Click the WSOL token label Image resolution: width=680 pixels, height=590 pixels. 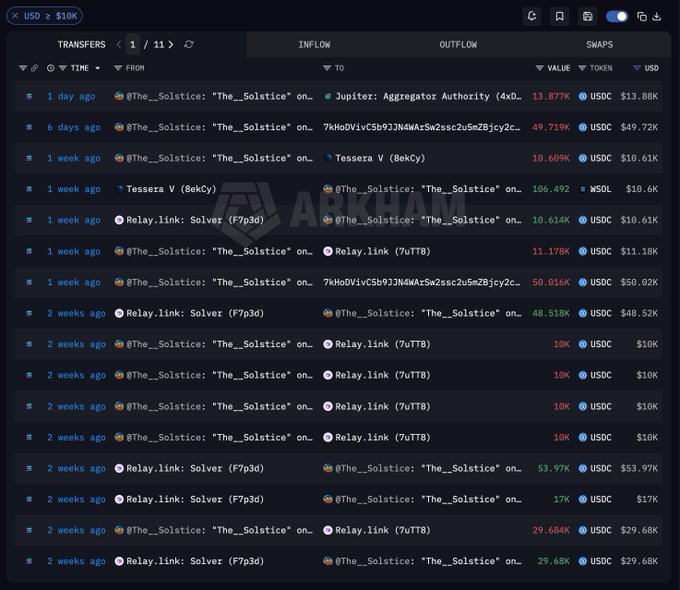pos(601,189)
